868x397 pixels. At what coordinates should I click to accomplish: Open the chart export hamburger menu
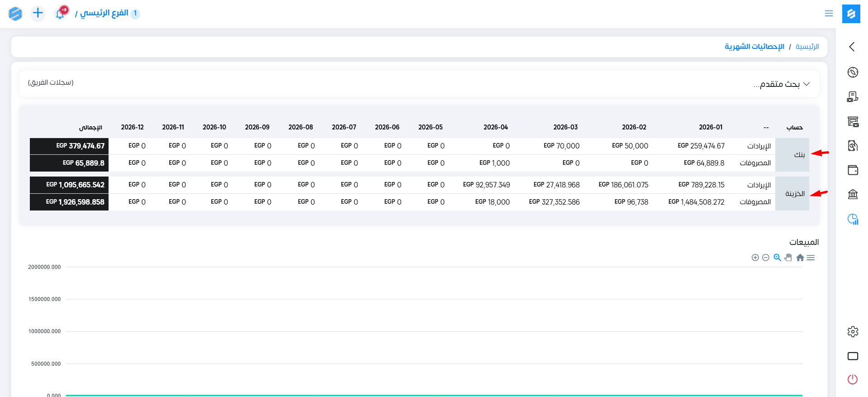point(811,258)
